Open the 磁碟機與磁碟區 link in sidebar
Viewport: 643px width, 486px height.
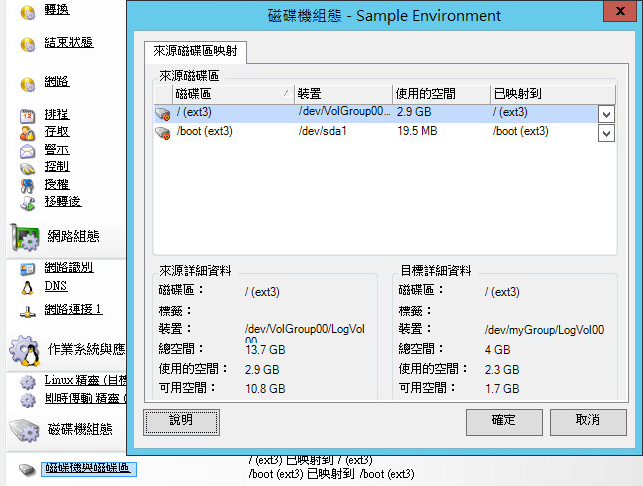tap(90, 469)
